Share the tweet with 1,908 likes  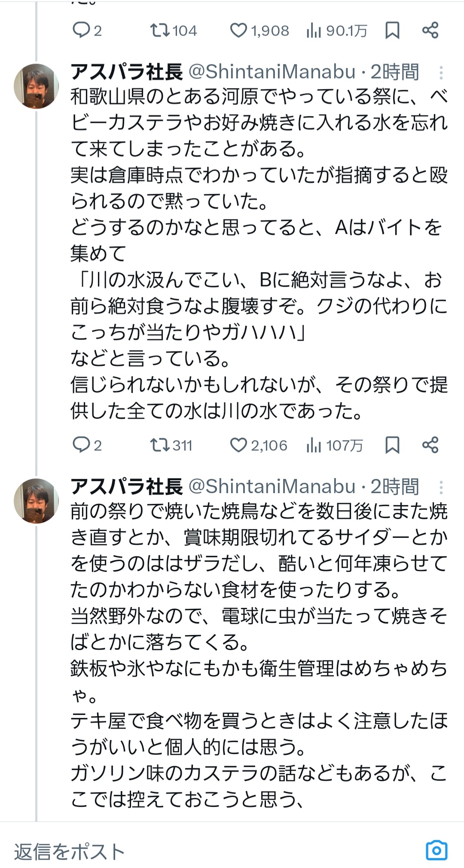click(430, 31)
